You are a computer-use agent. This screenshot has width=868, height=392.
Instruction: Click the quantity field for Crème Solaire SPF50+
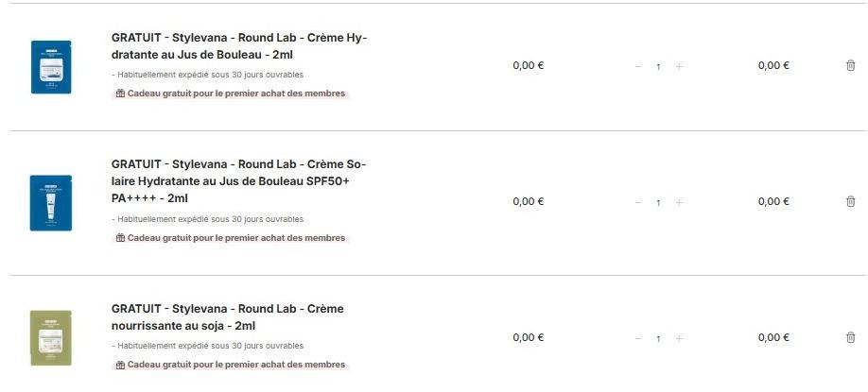658,202
